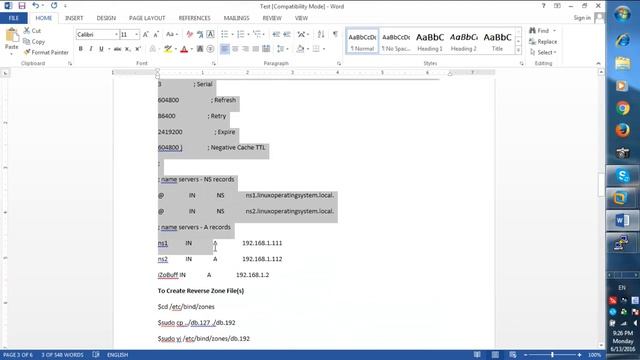Click the Multilevel List icon
This screenshot has width=640, height=360.
coord(256,34)
